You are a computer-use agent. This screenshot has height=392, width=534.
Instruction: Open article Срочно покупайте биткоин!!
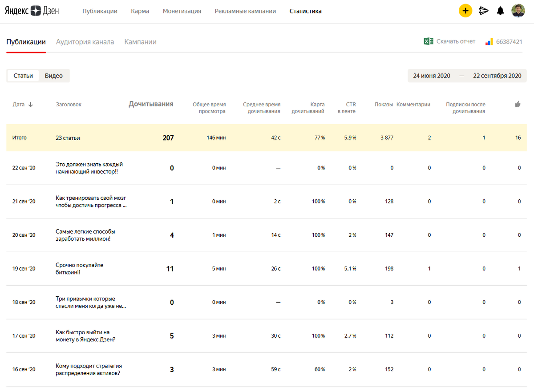[x=79, y=269]
